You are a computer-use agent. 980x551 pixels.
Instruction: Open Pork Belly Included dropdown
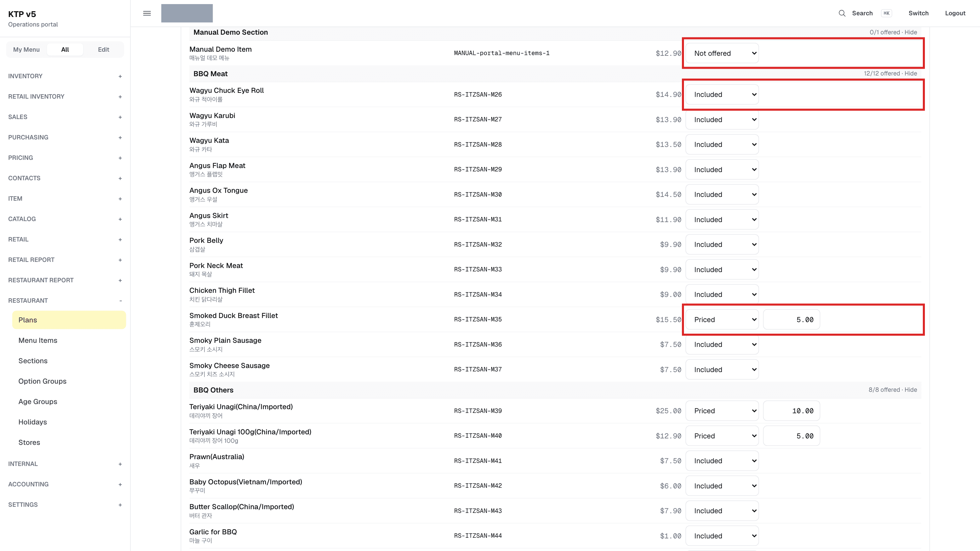point(722,245)
